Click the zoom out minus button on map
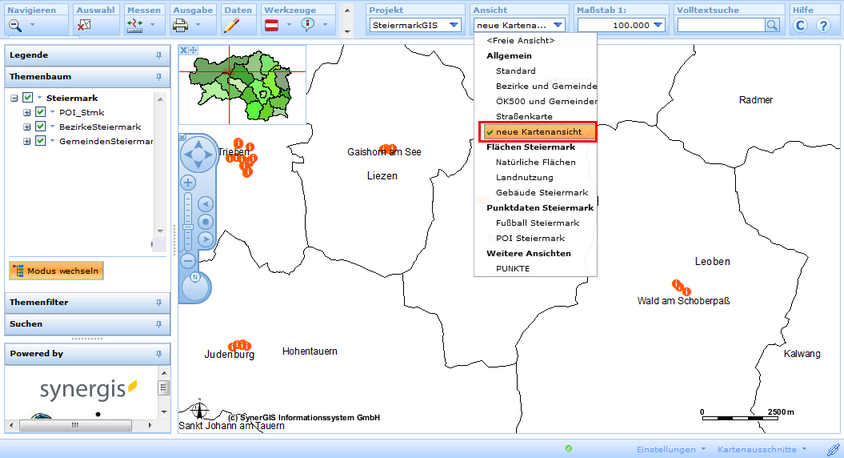This screenshot has width=844, height=458. coord(188,261)
